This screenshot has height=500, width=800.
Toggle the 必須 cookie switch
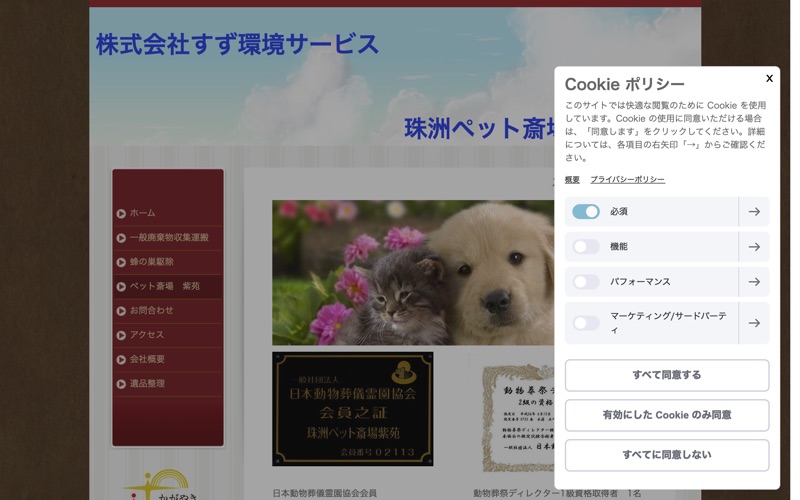coord(585,211)
